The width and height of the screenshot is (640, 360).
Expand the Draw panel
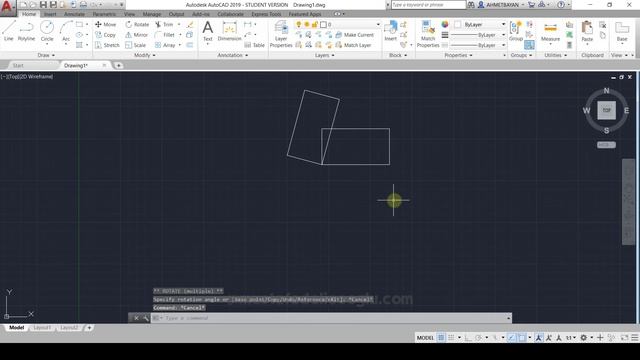click(x=46, y=55)
